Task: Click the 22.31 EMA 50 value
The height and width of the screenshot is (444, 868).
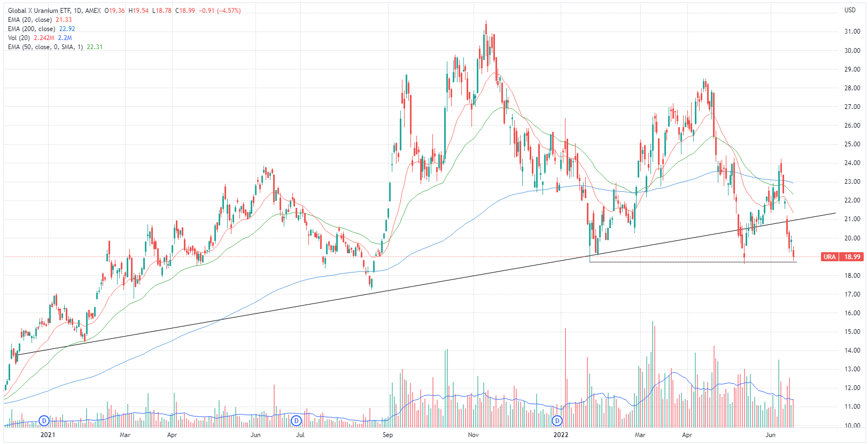Action: coord(95,47)
